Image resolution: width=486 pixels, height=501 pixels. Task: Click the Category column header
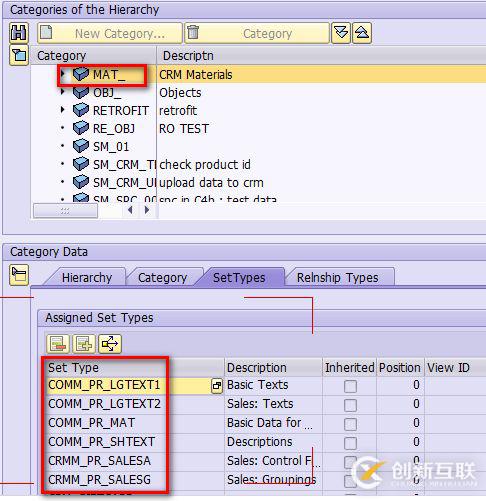pyautogui.click(x=93, y=56)
